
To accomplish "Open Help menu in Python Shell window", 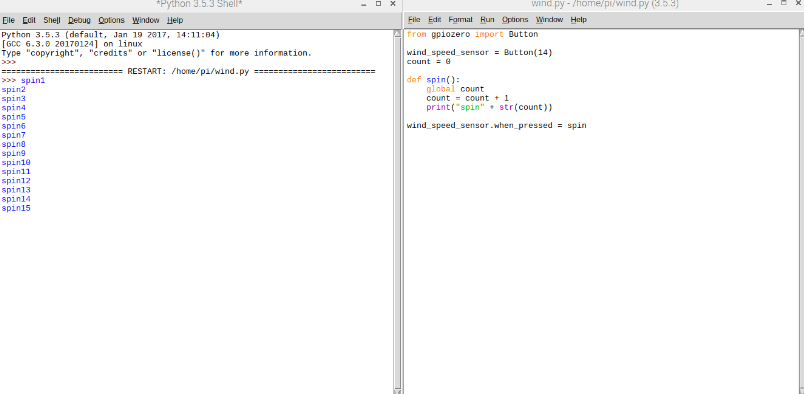I will point(175,21).
